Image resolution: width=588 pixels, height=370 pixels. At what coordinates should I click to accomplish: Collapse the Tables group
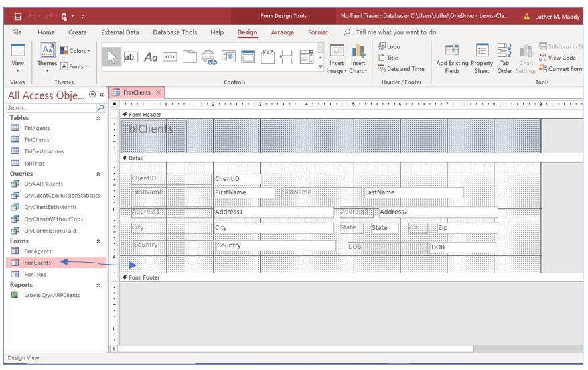(98, 118)
